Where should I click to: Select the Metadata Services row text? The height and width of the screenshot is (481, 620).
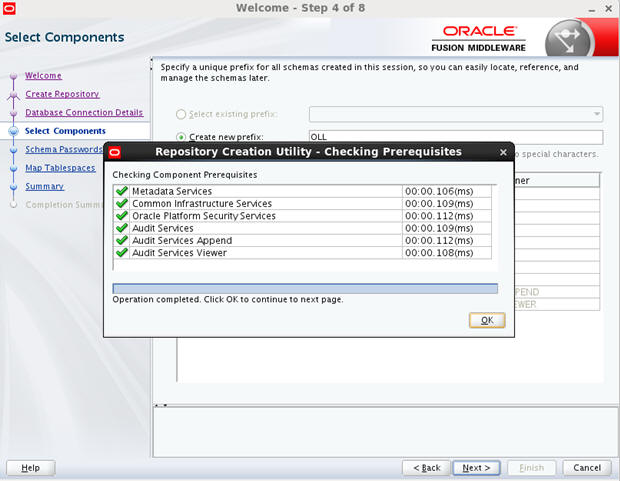[x=172, y=191]
